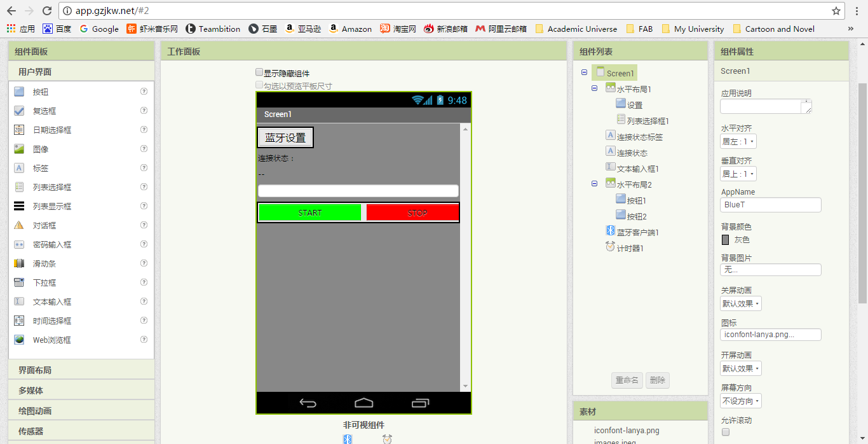
Task: Click the 蓝牙设置 button in preview
Action: [x=285, y=137]
